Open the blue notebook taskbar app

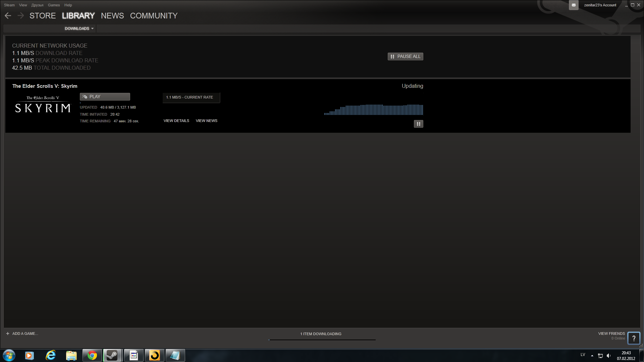(175, 355)
